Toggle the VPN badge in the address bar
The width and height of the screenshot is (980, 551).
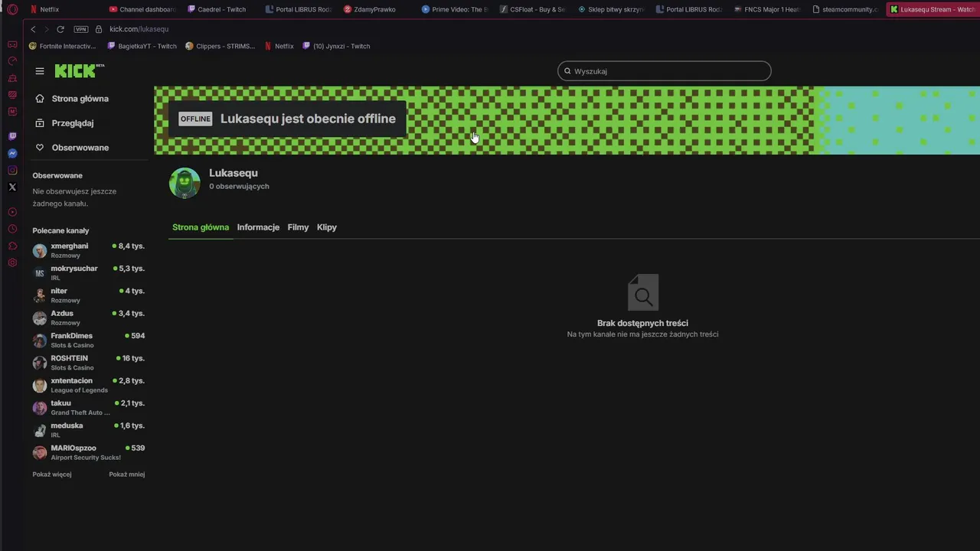click(81, 29)
